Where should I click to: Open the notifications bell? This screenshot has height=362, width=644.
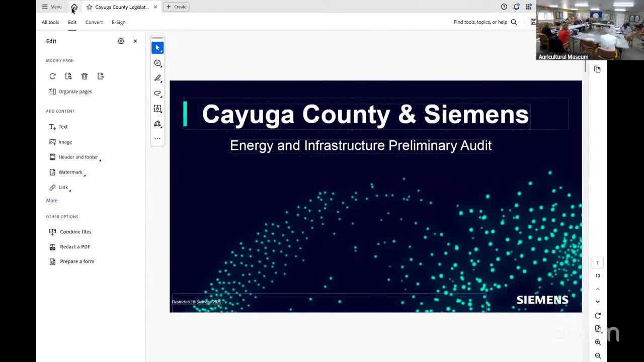516,7
